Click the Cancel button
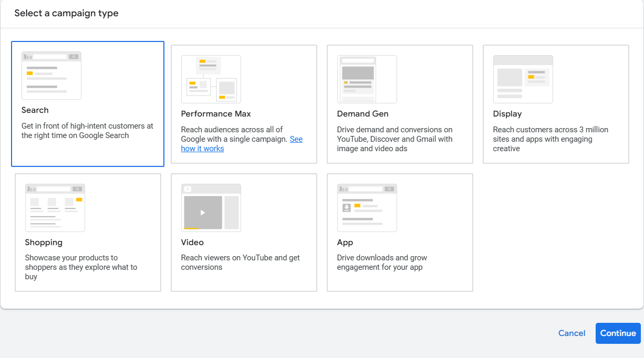Image resolution: width=644 pixels, height=358 pixels. [572, 333]
